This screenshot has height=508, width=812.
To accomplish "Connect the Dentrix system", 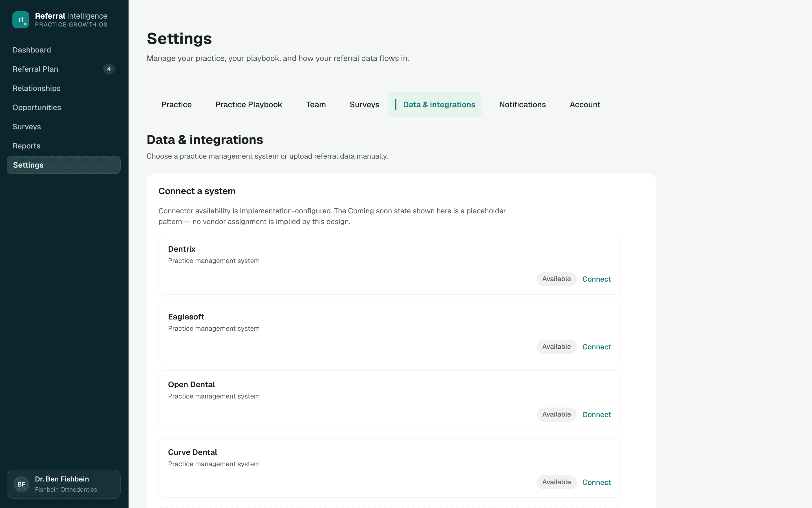I will [596, 279].
